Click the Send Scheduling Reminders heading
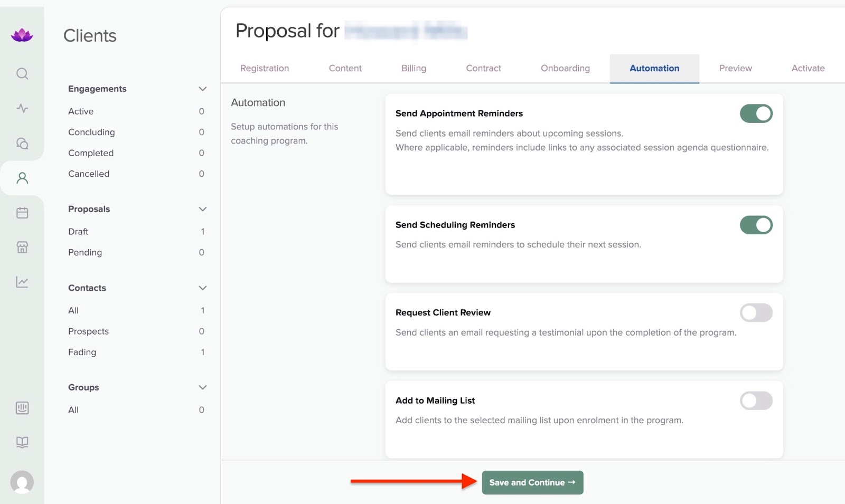 [455, 225]
